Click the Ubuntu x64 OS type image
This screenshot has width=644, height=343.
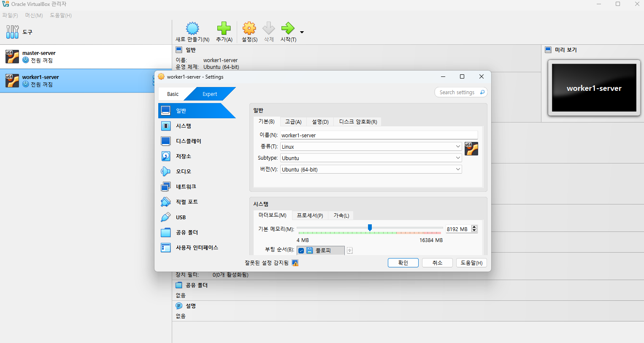click(471, 149)
